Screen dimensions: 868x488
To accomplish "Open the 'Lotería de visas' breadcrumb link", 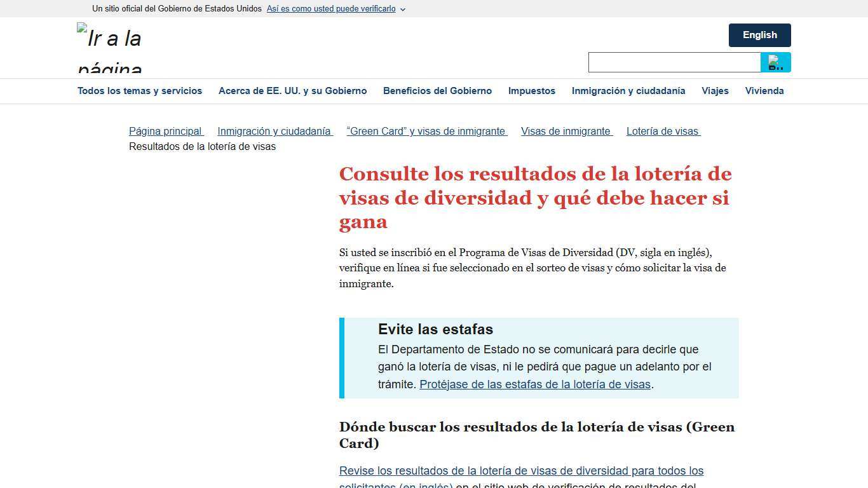I will pos(663,131).
